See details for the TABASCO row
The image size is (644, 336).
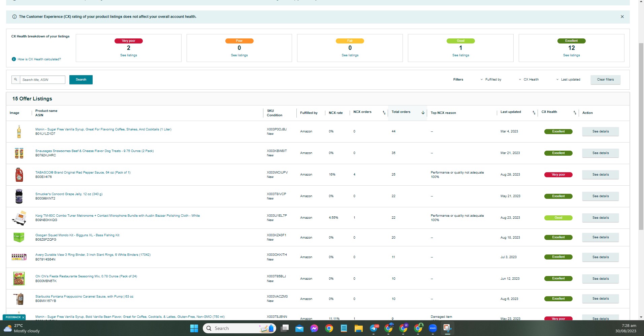[601, 175]
